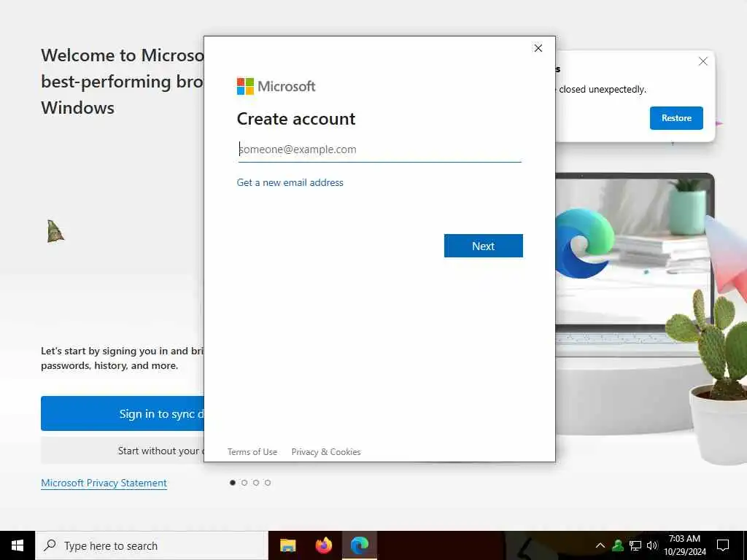This screenshot has height=560, width=747.
Task: Click Start without your data button
Action: pyautogui.click(x=123, y=451)
